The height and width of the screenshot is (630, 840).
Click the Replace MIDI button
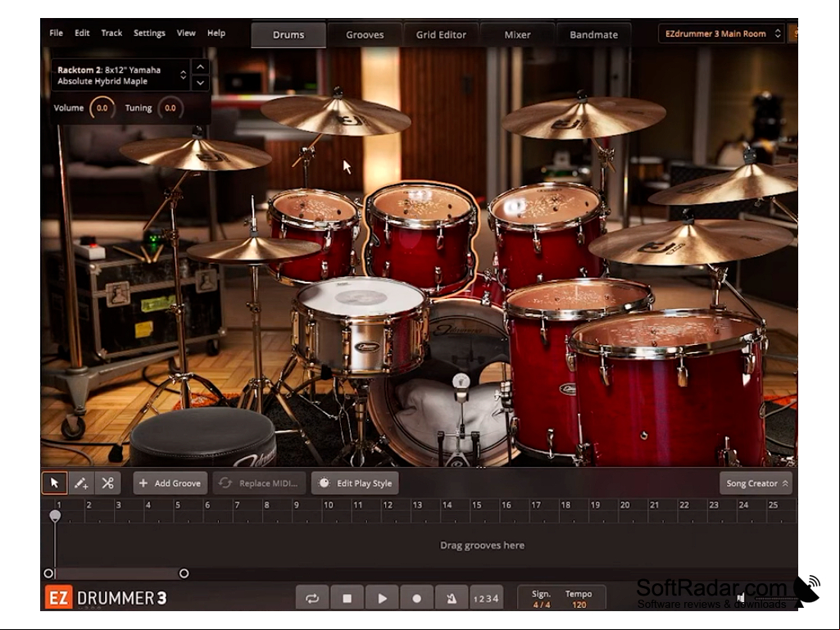point(259,483)
